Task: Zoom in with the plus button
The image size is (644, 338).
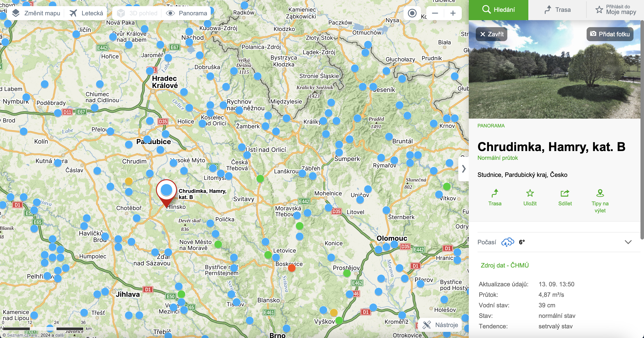Action: (x=453, y=13)
